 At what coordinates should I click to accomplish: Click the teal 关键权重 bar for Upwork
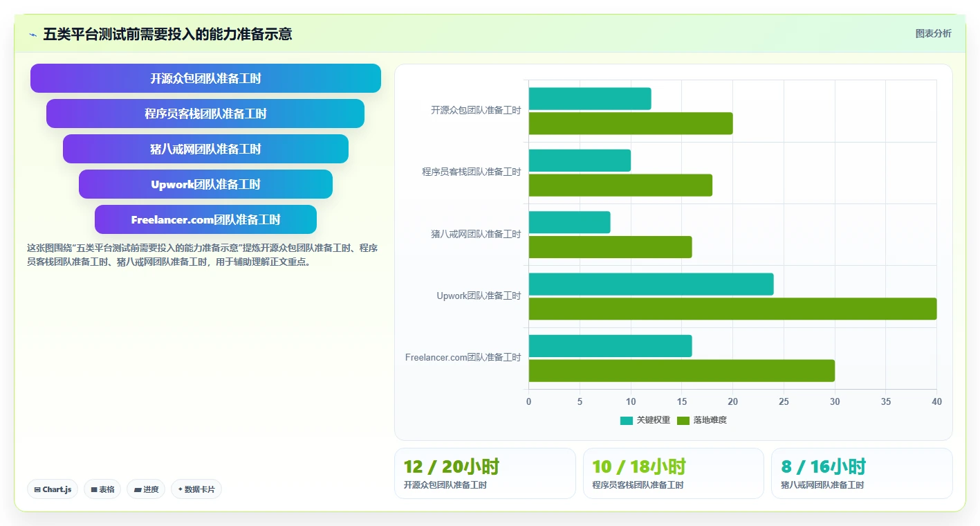[x=651, y=284]
